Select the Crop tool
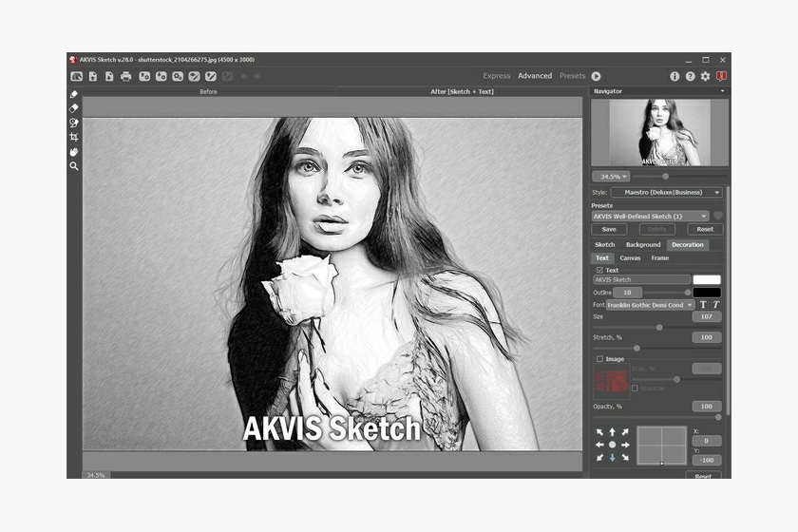This screenshot has width=798, height=532. 74,137
